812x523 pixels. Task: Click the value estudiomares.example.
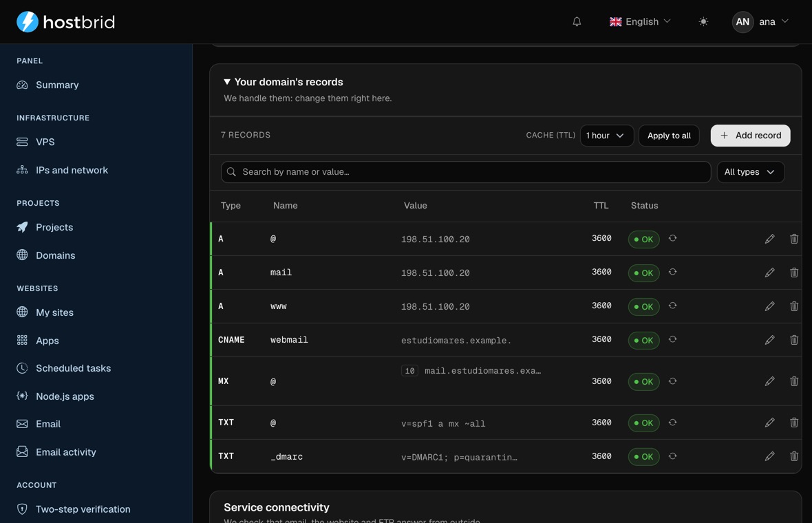(456, 340)
